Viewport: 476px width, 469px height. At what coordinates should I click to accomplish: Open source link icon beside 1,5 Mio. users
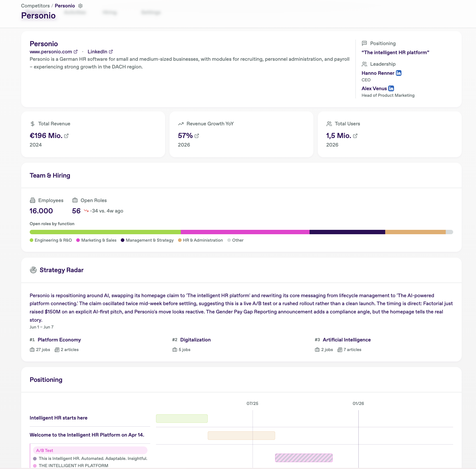click(x=355, y=136)
